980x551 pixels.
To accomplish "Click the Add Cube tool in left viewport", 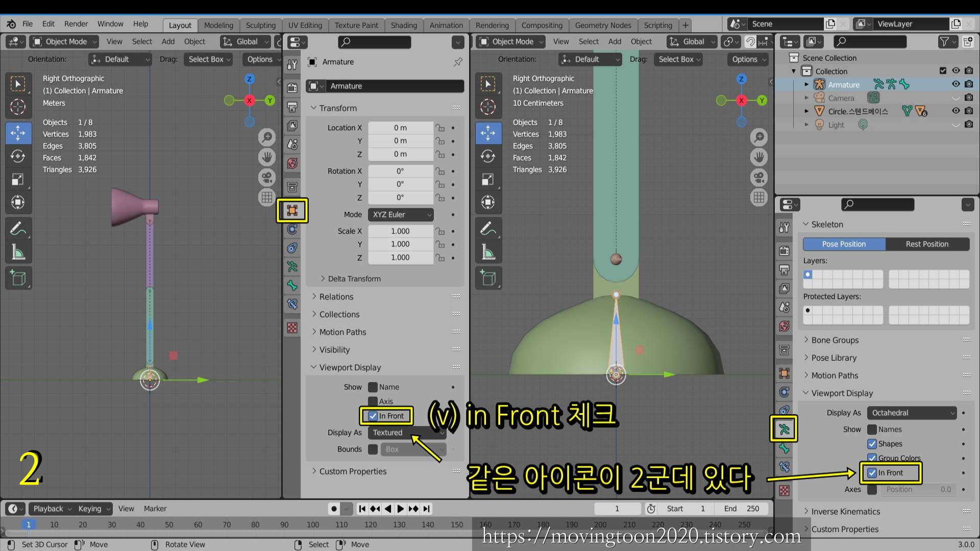I will pos(18,278).
